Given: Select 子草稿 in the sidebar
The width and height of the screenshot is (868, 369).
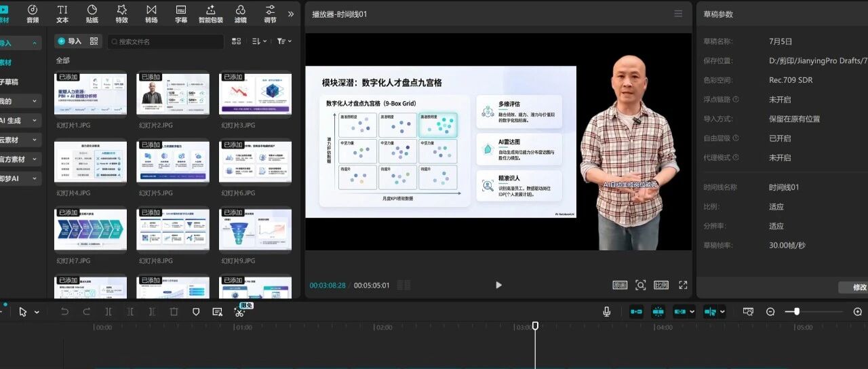Looking at the screenshot, I should [9, 81].
